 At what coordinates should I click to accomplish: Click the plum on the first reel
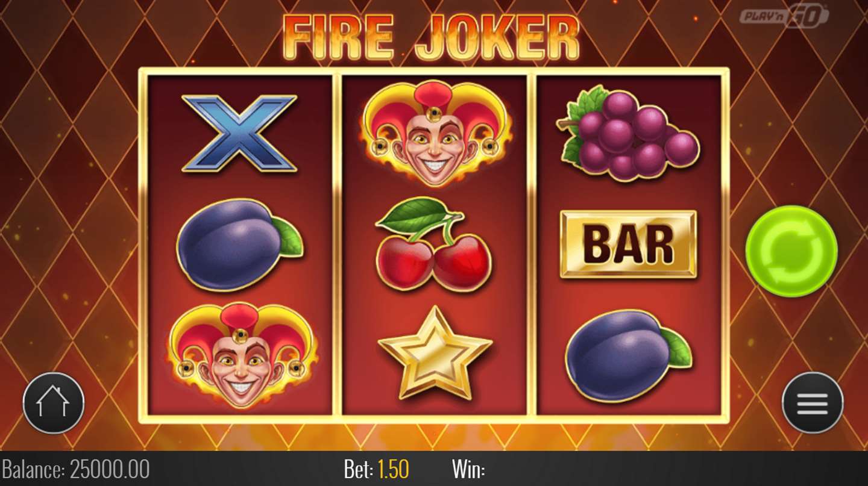coord(239,244)
